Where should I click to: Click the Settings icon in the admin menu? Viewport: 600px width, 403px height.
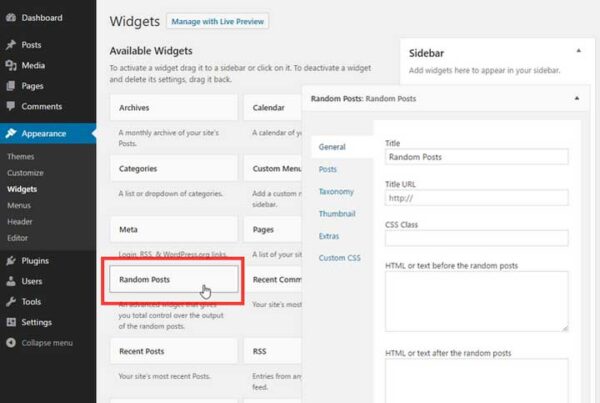point(10,322)
